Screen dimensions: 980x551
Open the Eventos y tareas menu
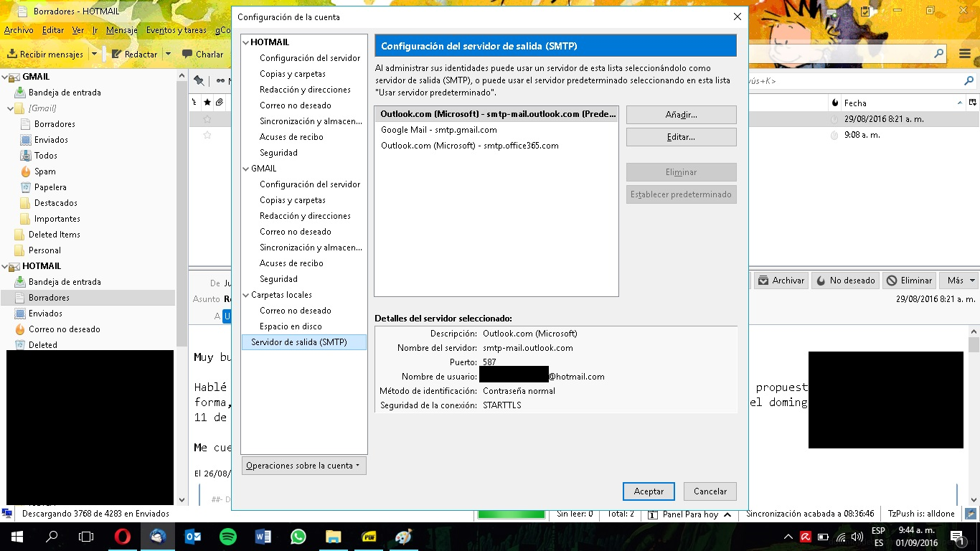point(176,30)
